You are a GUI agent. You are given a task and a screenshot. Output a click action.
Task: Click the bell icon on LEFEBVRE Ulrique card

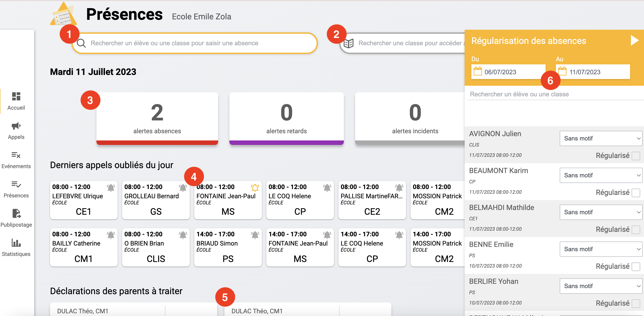pos(111,187)
